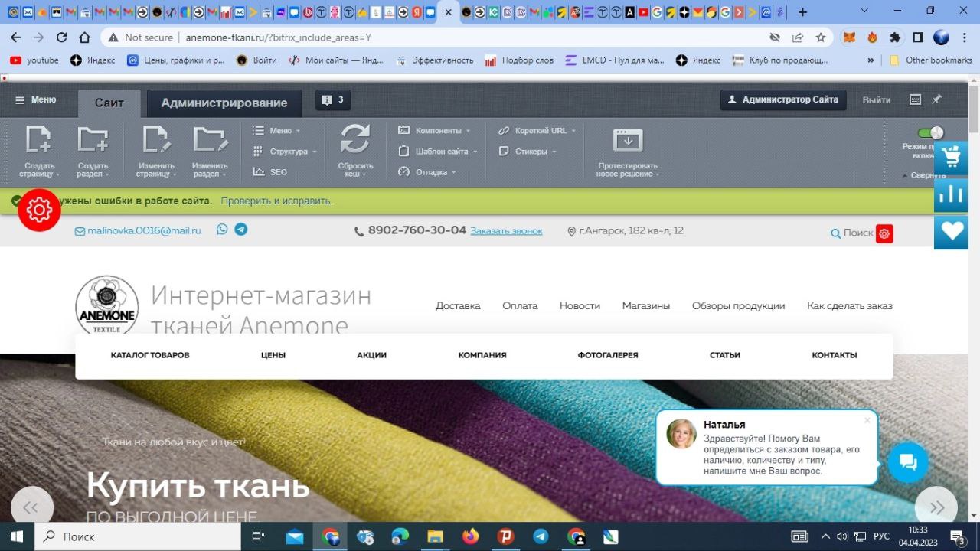This screenshot has height=551, width=980.
Task: Show hidden bookmarks with the chevron
Action: [x=871, y=60]
